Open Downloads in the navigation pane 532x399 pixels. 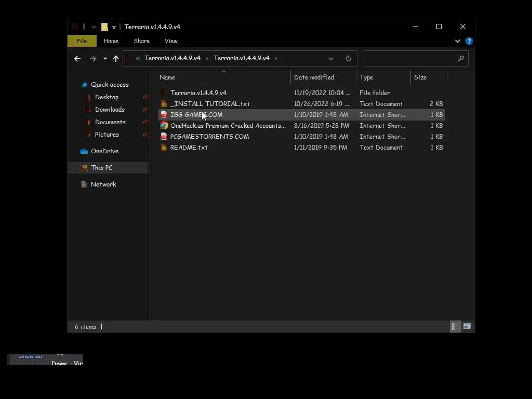[110, 110]
